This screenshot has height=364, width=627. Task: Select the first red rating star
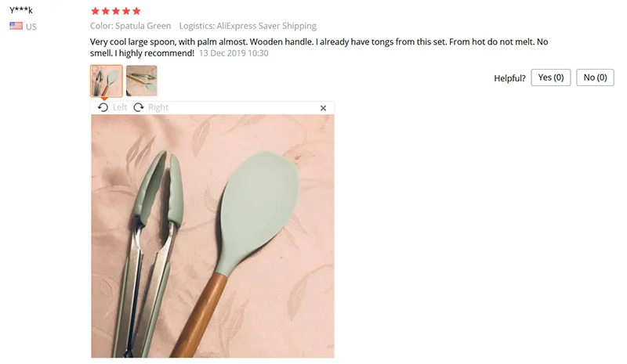point(95,11)
